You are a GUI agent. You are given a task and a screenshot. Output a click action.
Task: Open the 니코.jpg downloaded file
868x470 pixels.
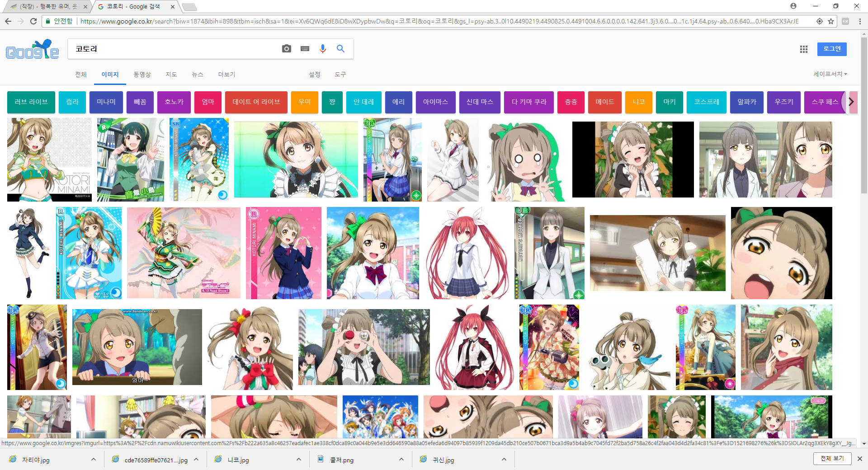[x=238, y=460]
